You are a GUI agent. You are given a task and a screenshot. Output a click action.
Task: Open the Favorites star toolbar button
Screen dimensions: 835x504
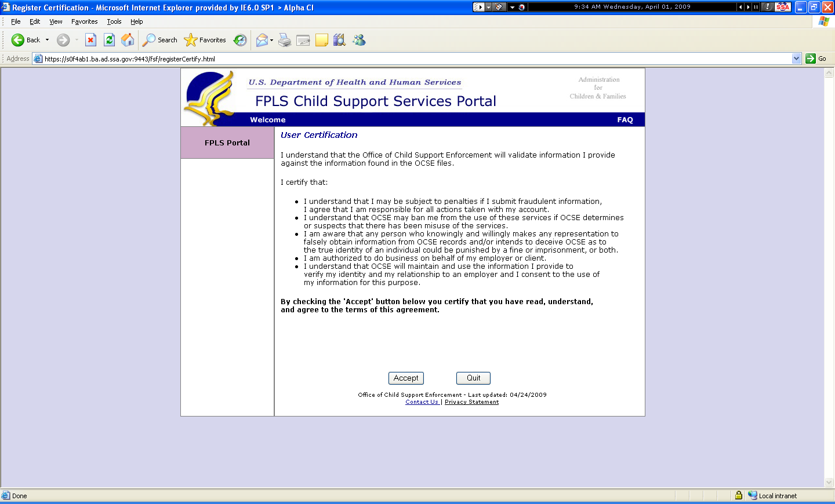point(205,40)
